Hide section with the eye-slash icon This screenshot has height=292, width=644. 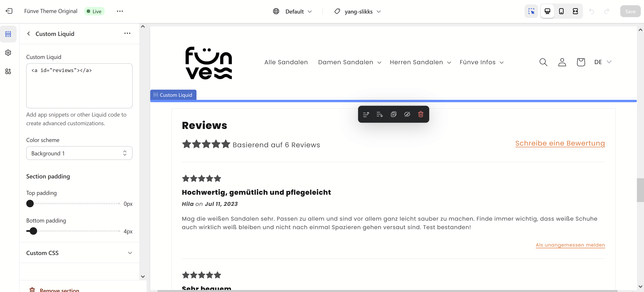click(x=407, y=114)
